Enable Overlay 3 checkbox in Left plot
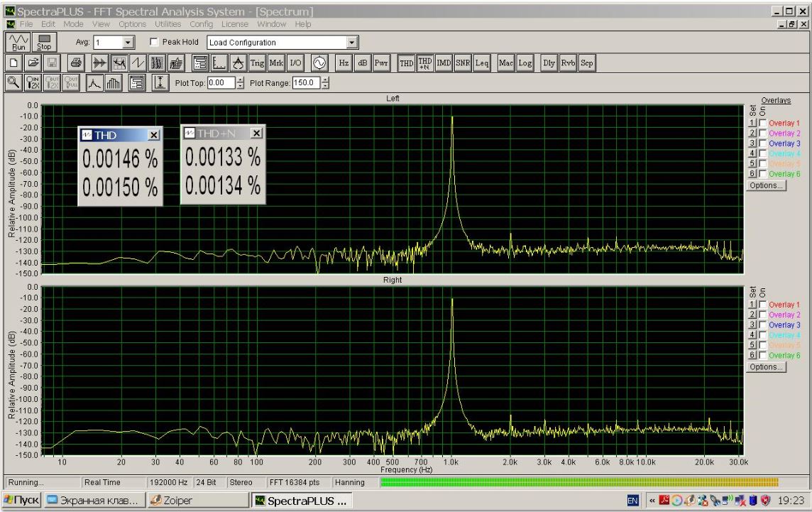Viewport: 812px width, 512px height. coord(763,143)
